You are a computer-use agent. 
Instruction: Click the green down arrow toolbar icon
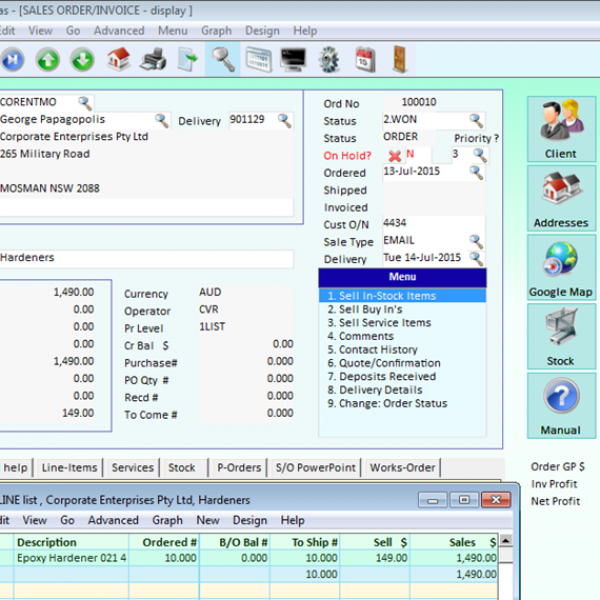(82, 60)
